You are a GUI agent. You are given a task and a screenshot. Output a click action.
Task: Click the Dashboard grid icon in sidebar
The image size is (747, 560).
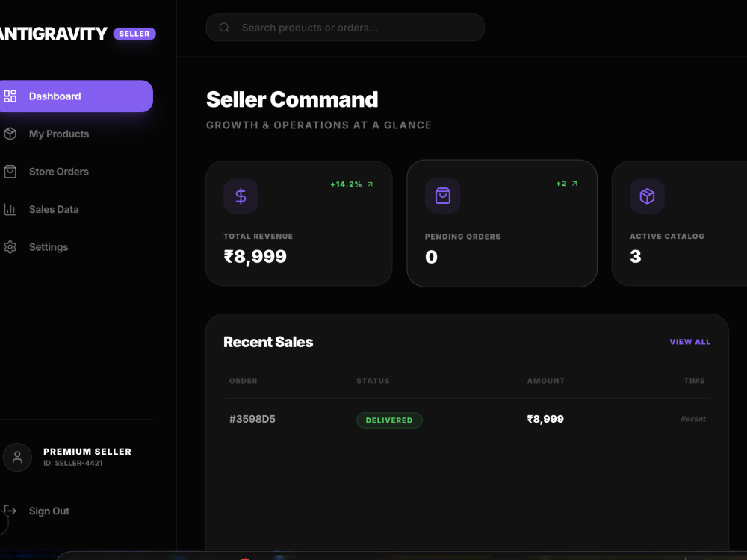10,96
